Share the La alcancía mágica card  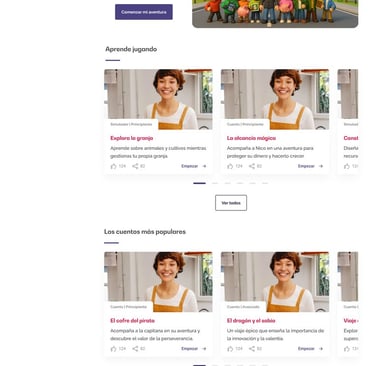pos(252,166)
